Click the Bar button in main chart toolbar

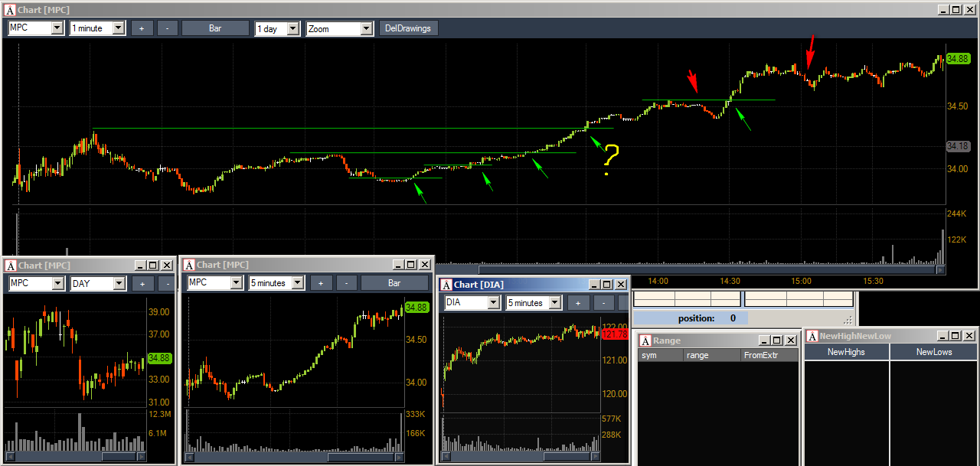coord(216,28)
